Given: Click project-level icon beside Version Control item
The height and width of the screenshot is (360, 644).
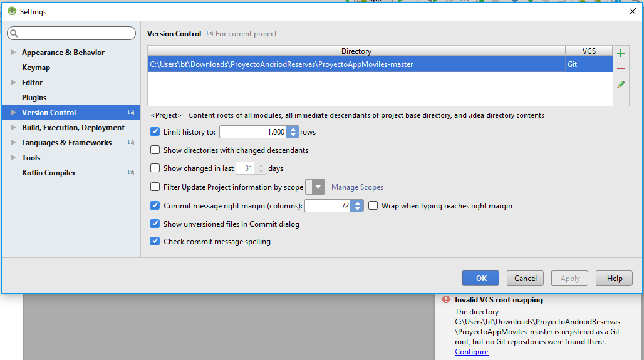Looking at the screenshot, I should pyautogui.click(x=131, y=113).
